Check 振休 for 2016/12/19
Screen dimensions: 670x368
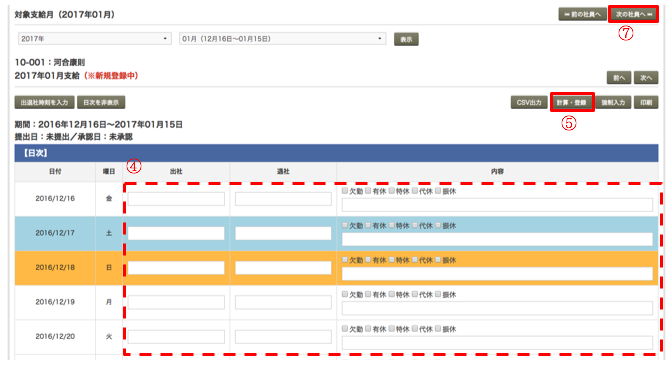click(x=438, y=294)
